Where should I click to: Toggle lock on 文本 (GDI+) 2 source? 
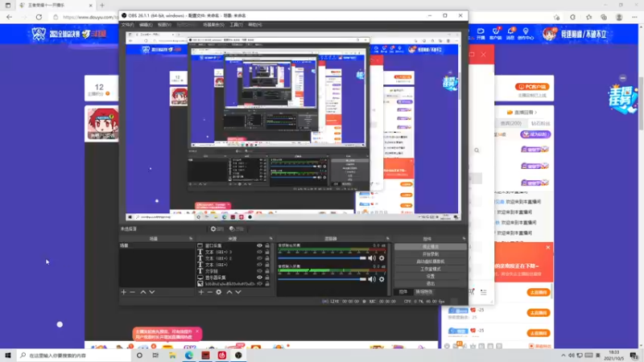pyautogui.click(x=267, y=258)
